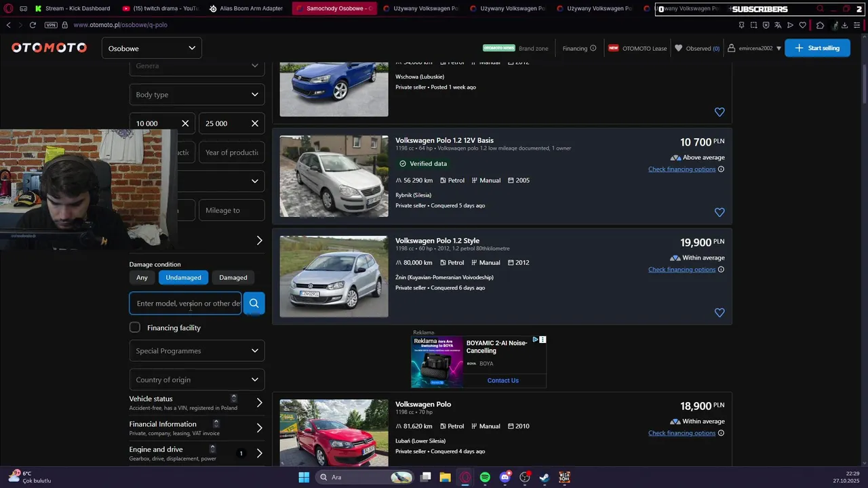Switch to twitch drama YouTube tab
Screen dimensions: 868x488
coord(161,9)
